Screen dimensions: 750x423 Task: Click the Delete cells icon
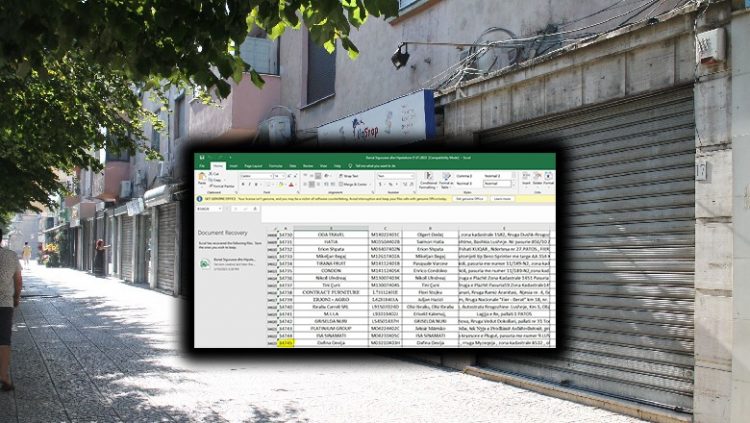tap(537, 178)
